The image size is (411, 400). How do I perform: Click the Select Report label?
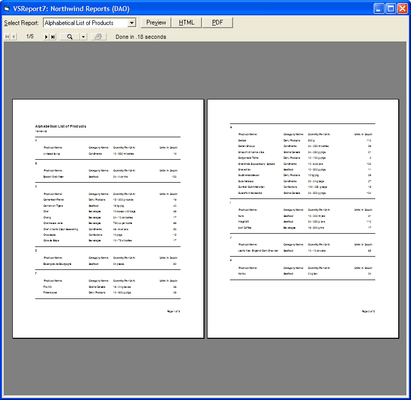[21, 23]
